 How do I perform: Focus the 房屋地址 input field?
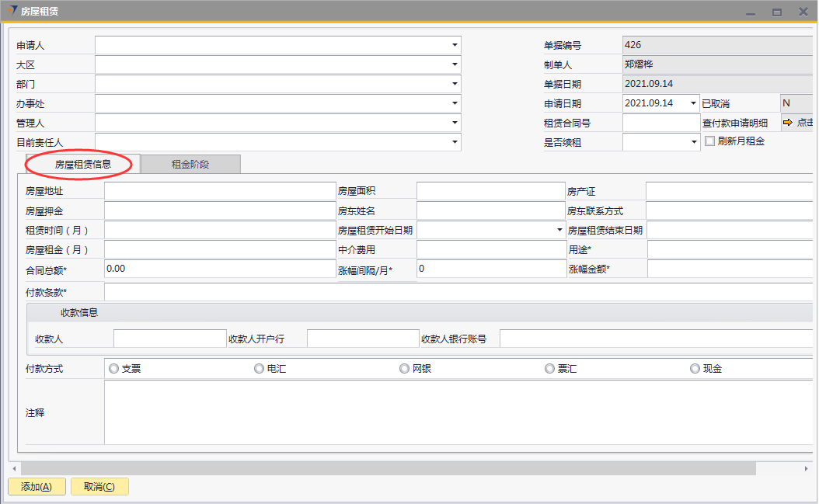tap(219, 191)
